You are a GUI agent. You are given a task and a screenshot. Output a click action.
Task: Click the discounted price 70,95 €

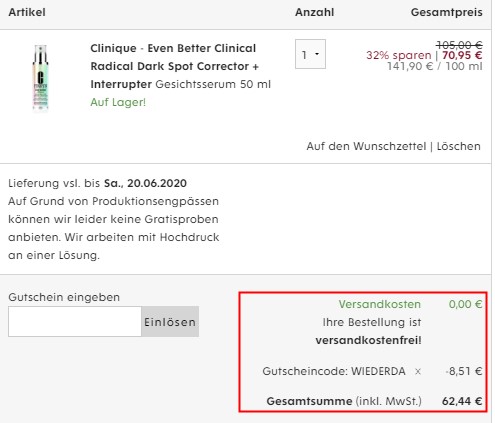pos(462,55)
